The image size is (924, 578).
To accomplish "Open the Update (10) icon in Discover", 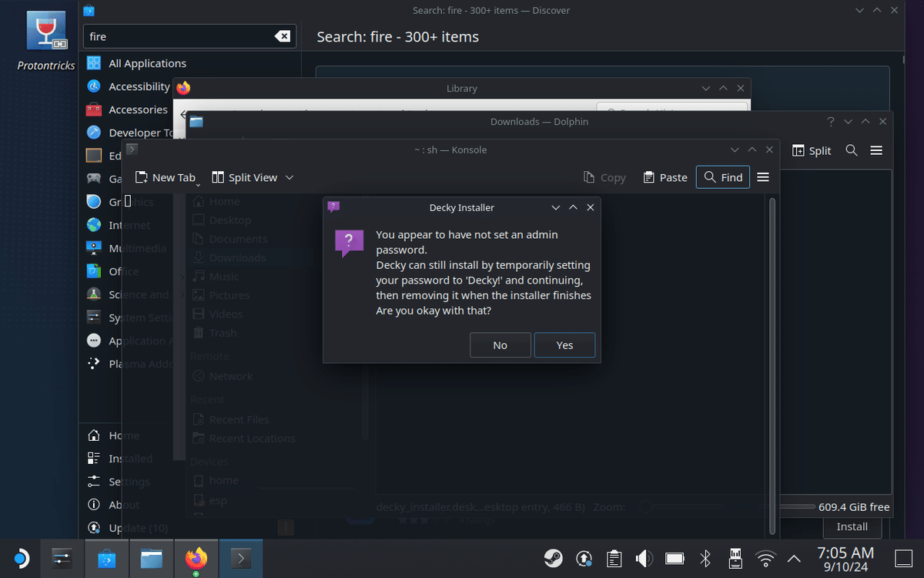I will click(94, 528).
